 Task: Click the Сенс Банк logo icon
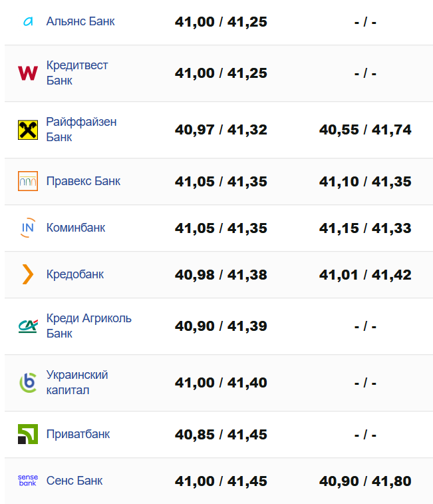[28, 481]
